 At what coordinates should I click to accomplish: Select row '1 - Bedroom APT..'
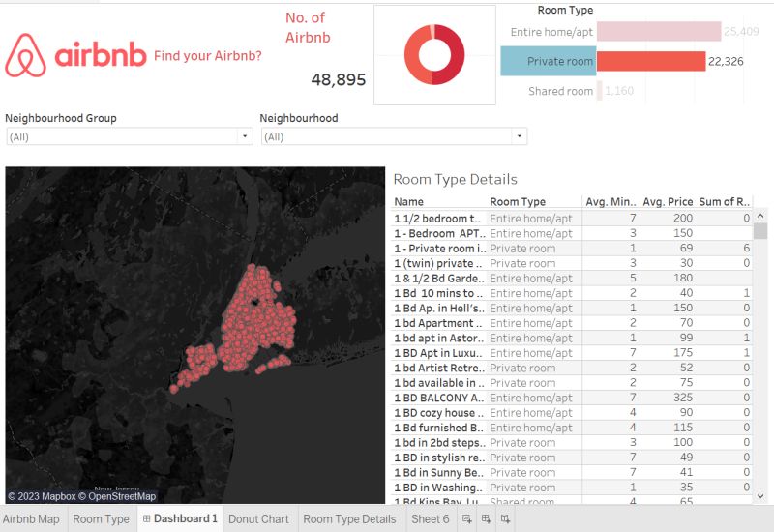[x=573, y=233]
